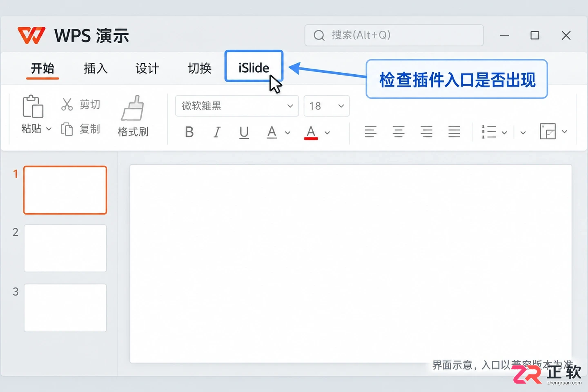Align text right

(426, 131)
